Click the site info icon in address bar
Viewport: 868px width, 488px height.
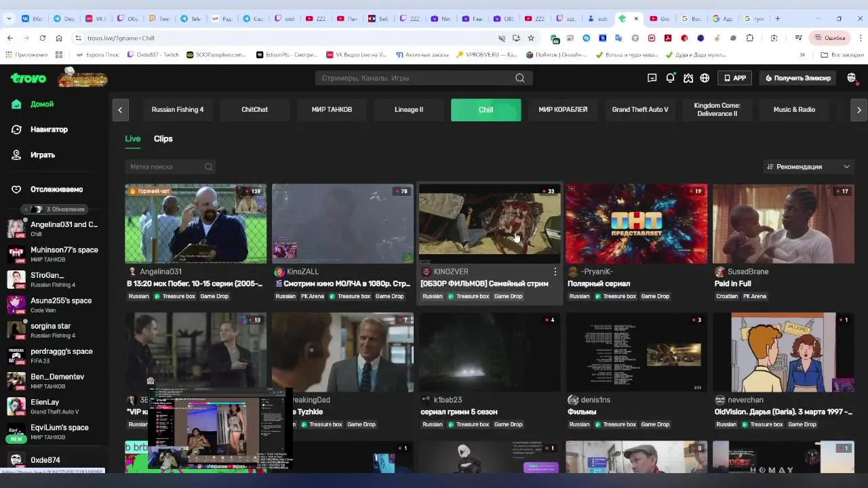point(79,38)
